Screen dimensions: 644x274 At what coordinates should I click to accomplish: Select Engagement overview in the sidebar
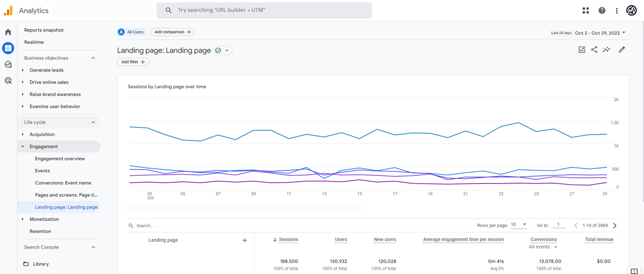point(60,159)
